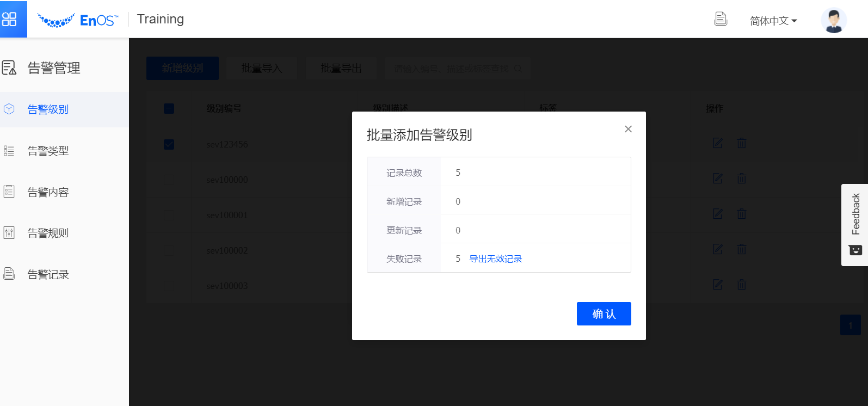Delete the sev100000 row
The image size is (868, 406).
pos(742,179)
